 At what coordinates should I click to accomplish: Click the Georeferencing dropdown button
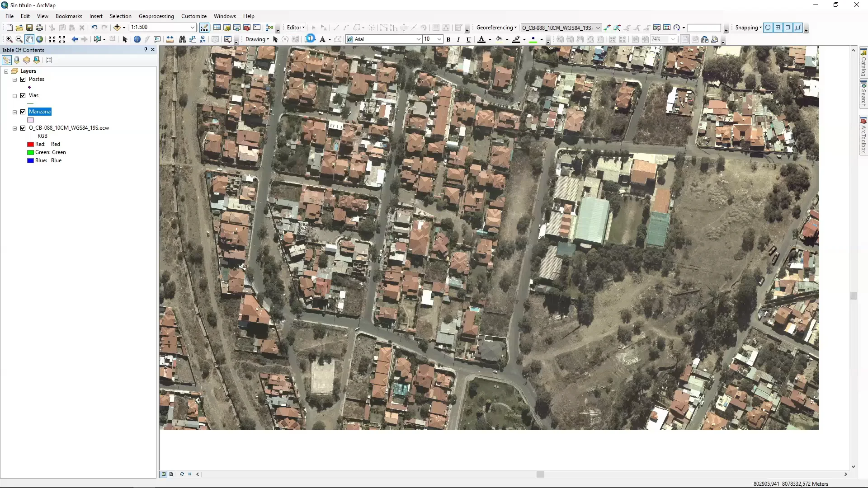(496, 28)
